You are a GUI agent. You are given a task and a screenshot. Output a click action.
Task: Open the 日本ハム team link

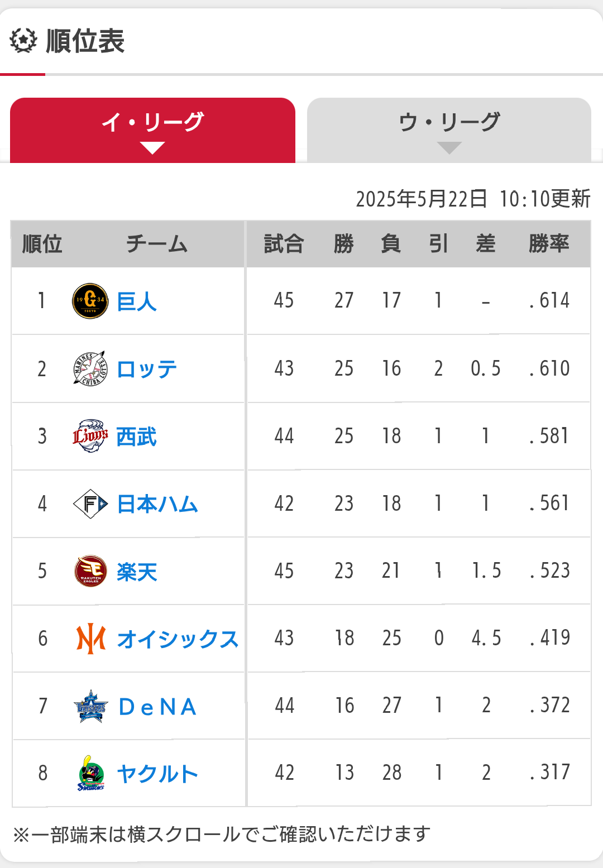[157, 504]
